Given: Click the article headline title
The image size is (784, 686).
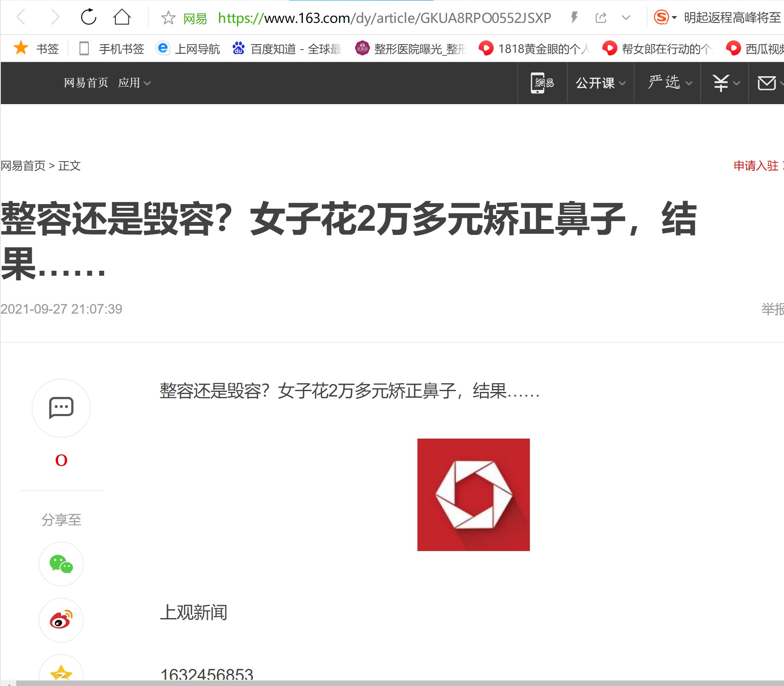Looking at the screenshot, I should 348,241.
